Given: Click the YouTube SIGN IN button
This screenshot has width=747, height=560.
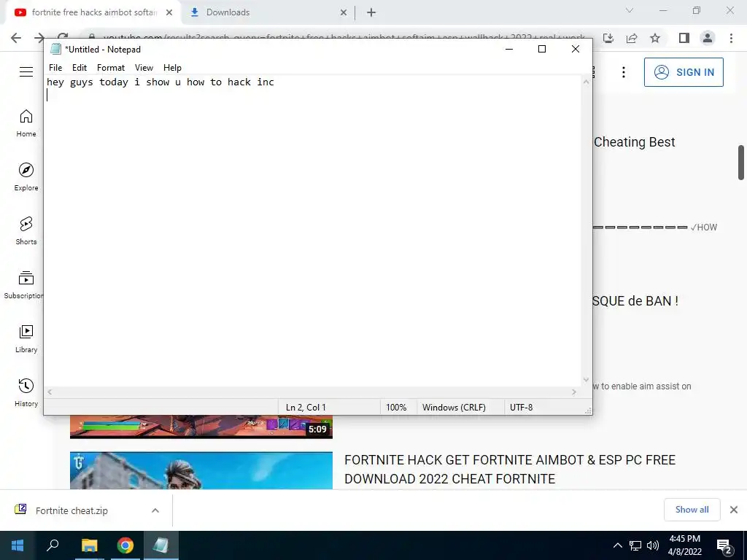Looking at the screenshot, I should pyautogui.click(x=684, y=72).
